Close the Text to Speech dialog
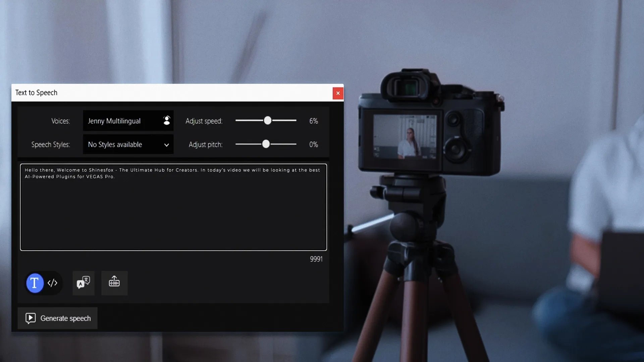Viewport: 644px width, 362px height. pyautogui.click(x=337, y=93)
